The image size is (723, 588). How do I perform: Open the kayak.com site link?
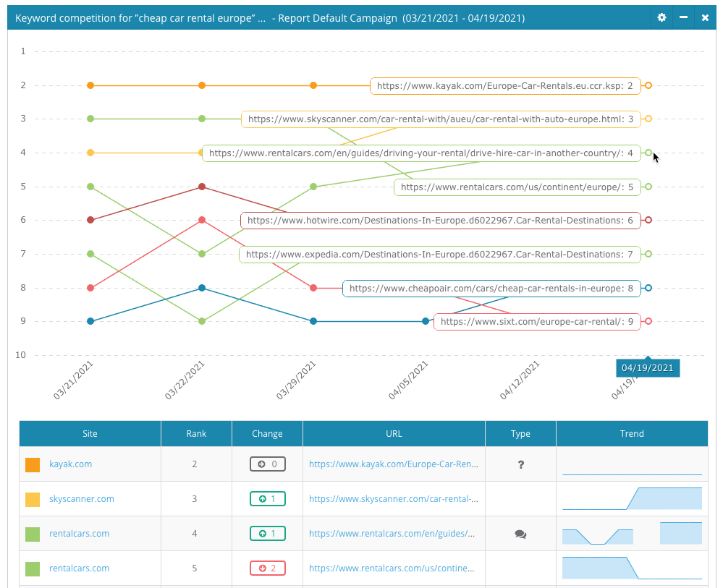coord(70,464)
